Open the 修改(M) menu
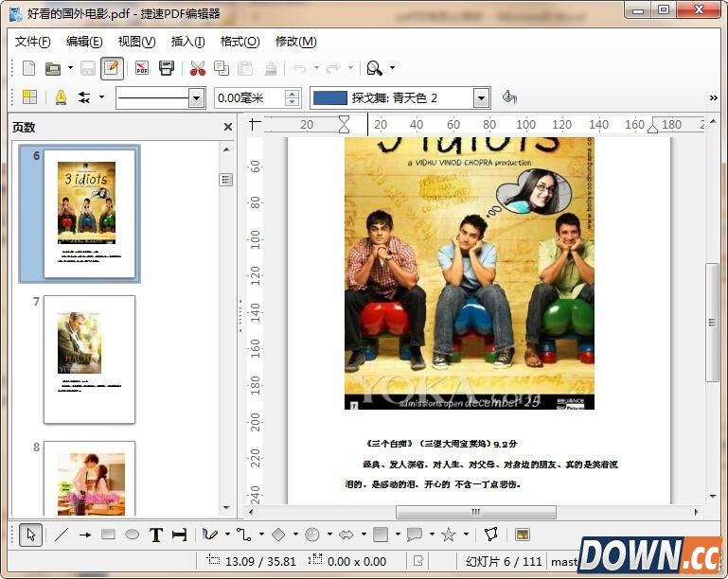728x579 pixels. click(x=295, y=42)
